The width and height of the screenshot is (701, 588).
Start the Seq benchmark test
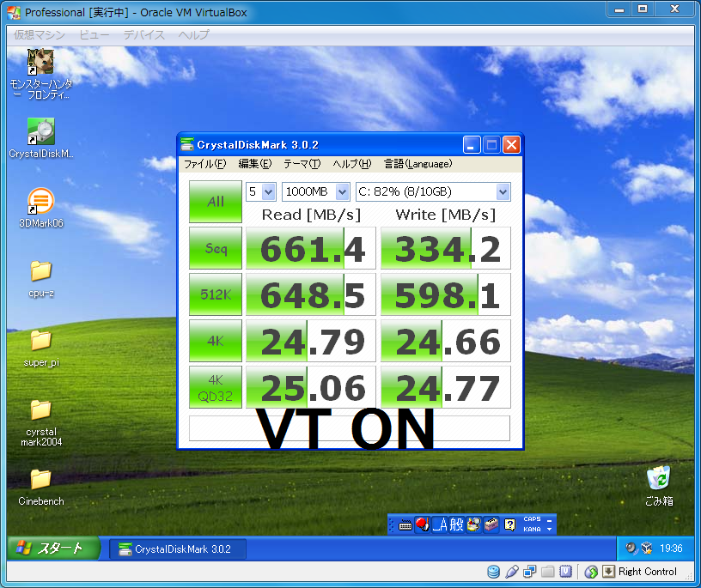216,248
